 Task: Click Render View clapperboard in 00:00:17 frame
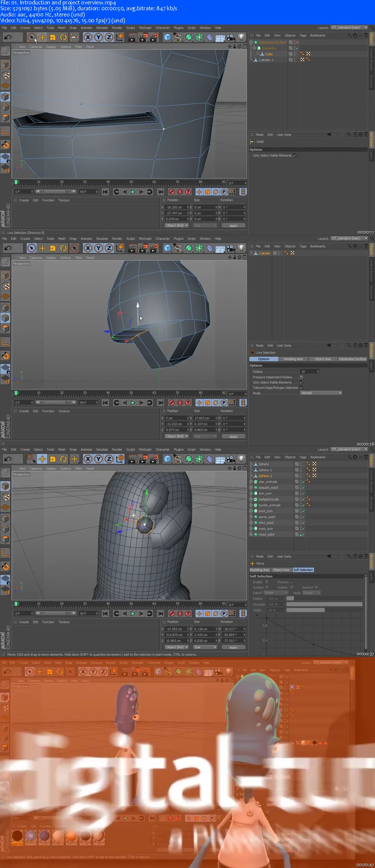[x=132, y=37]
